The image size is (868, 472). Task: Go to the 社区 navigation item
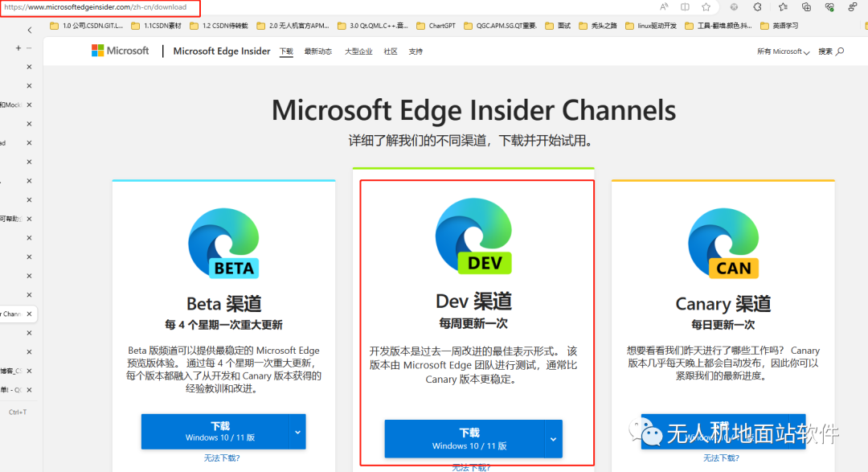click(x=391, y=51)
